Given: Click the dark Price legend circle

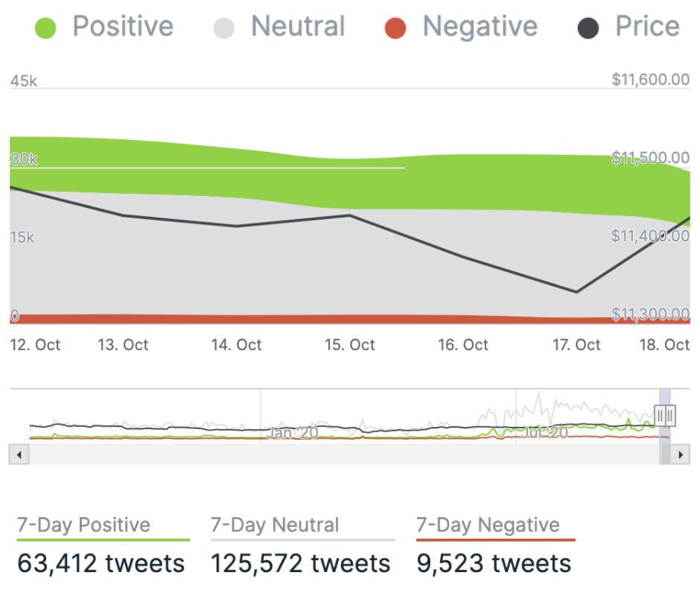Looking at the screenshot, I should point(588,29).
